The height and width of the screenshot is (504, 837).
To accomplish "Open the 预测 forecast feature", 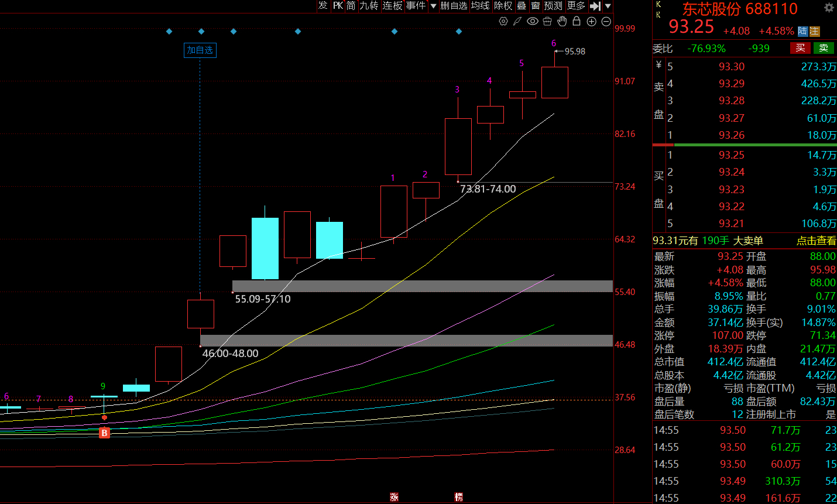I will (553, 6).
